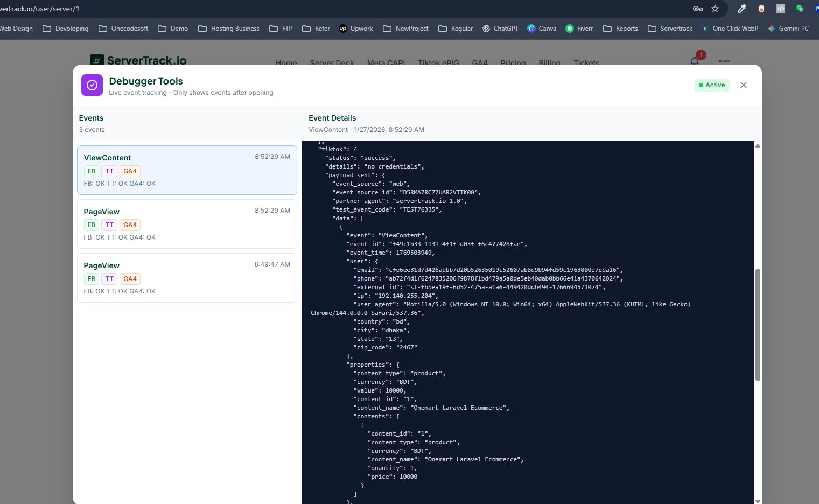
Task: Bookmark this page with the star icon
Action: pos(715,9)
